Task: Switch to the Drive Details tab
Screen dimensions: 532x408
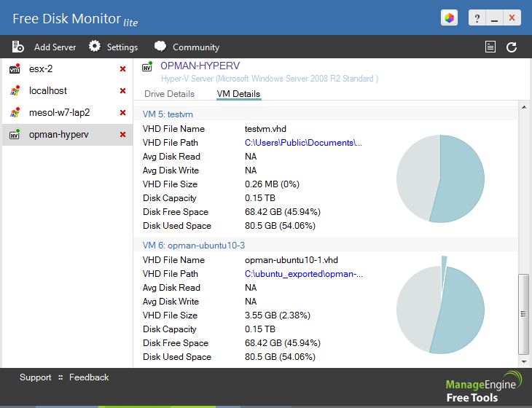Action: coord(169,94)
